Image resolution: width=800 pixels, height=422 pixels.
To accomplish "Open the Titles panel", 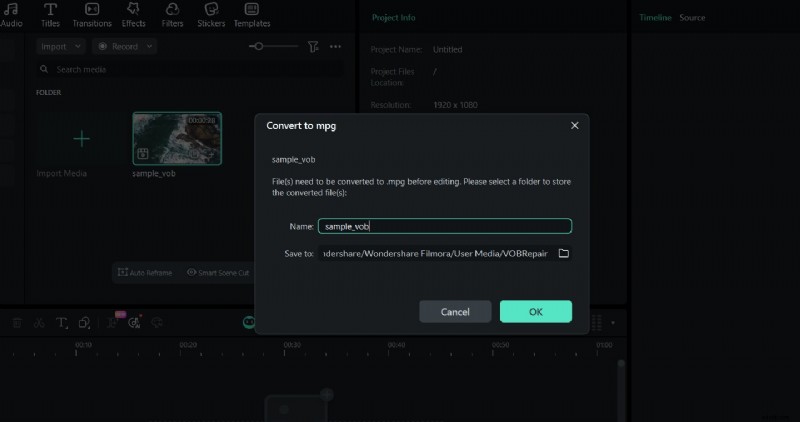I will pyautogui.click(x=50, y=14).
